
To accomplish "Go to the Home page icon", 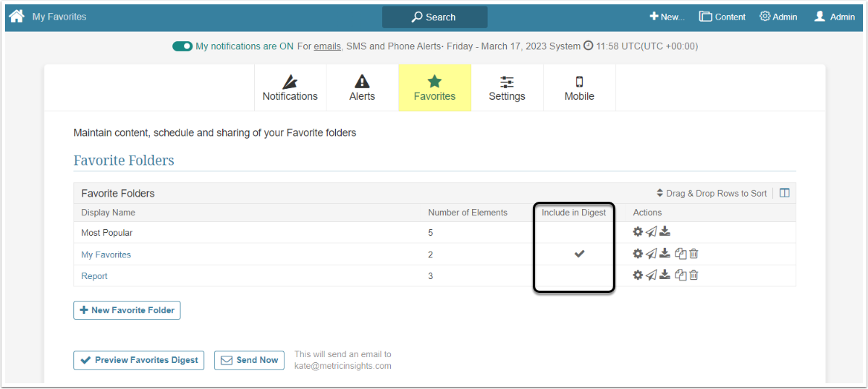I will pos(17,17).
